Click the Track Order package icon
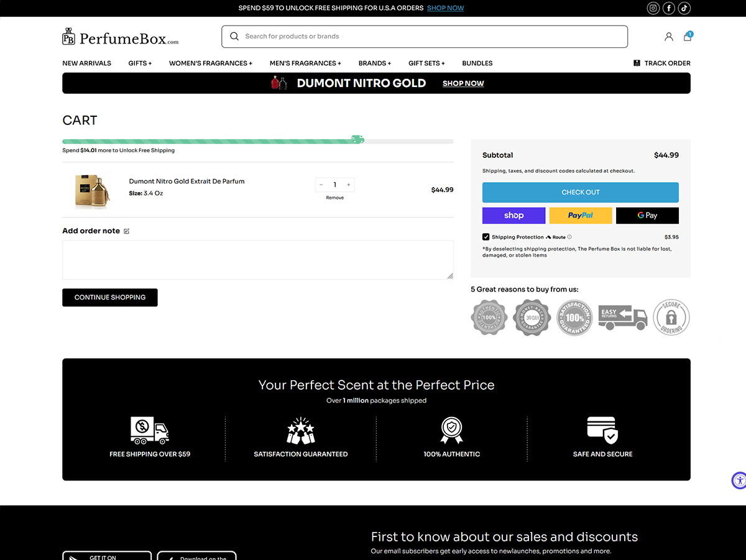This screenshot has width=746, height=560. tap(637, 63)
